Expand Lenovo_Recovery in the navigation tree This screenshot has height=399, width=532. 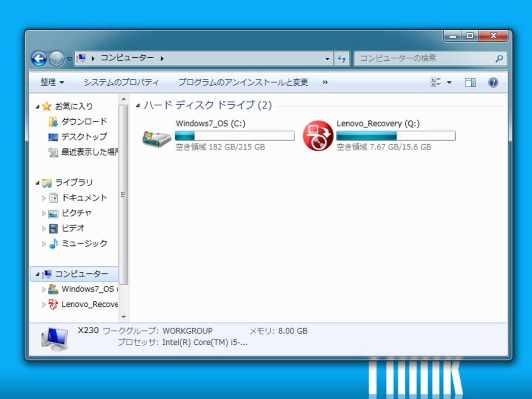point(44,304)
